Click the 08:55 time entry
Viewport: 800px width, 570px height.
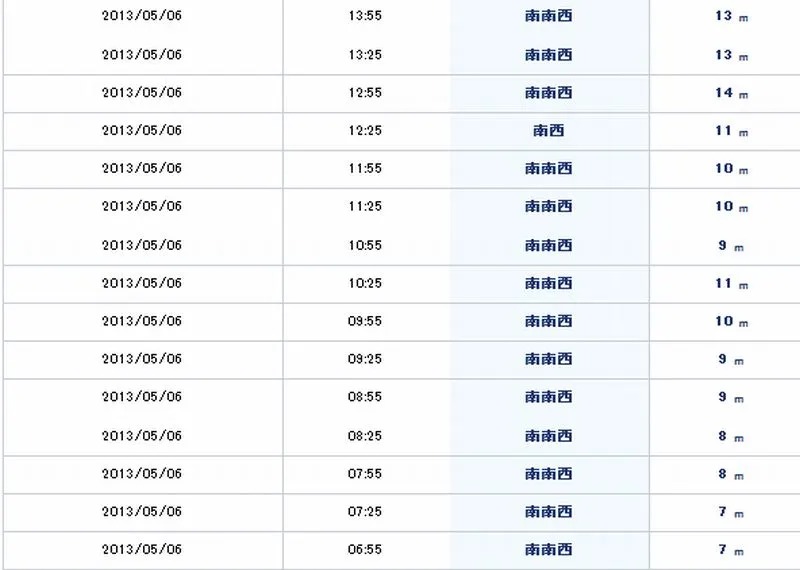click(366, 398)
